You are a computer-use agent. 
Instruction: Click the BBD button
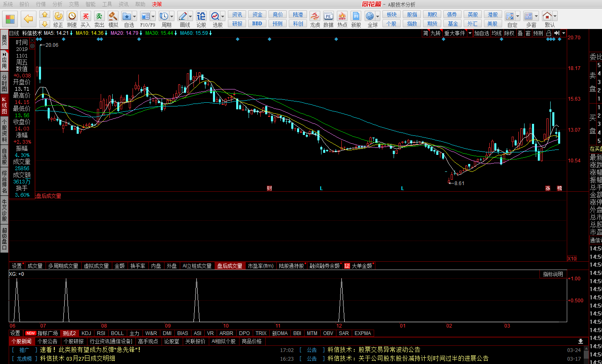click(257, 24)
